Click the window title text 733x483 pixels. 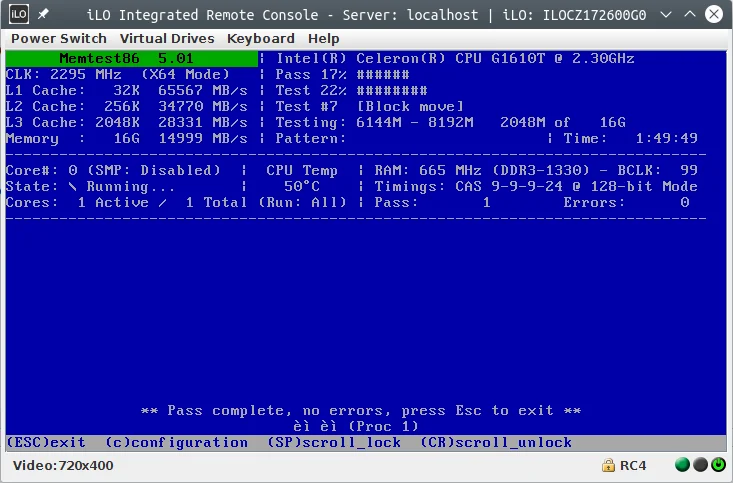[x=366, y=15]
